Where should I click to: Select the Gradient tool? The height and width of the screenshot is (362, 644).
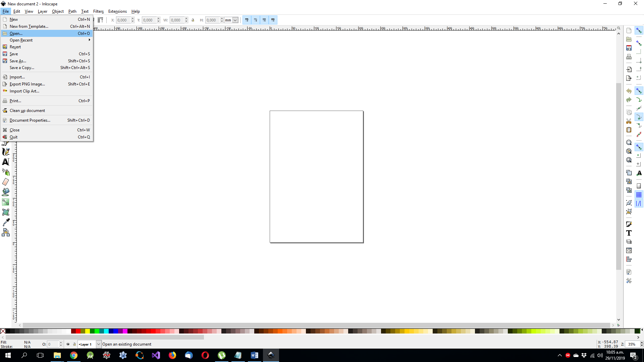(x=6, y=202)
